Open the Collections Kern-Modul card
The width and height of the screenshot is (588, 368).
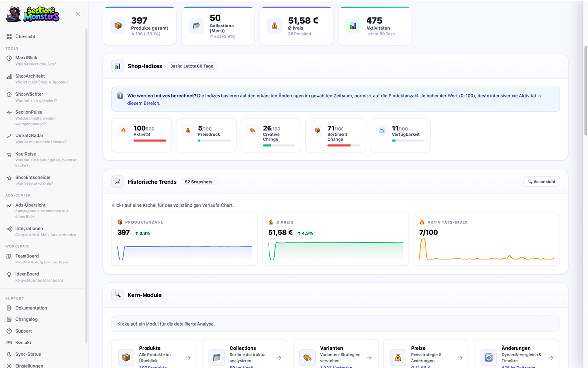click(x=245, y=354)
